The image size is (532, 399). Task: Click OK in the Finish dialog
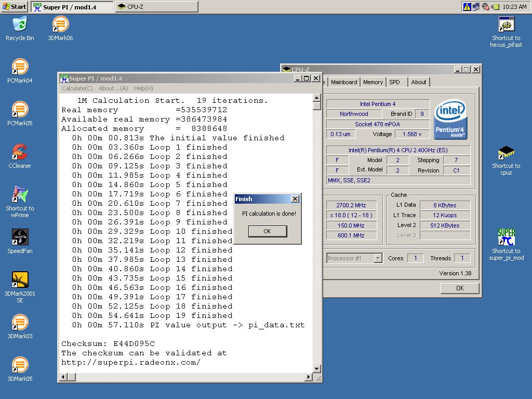point(268,231)
